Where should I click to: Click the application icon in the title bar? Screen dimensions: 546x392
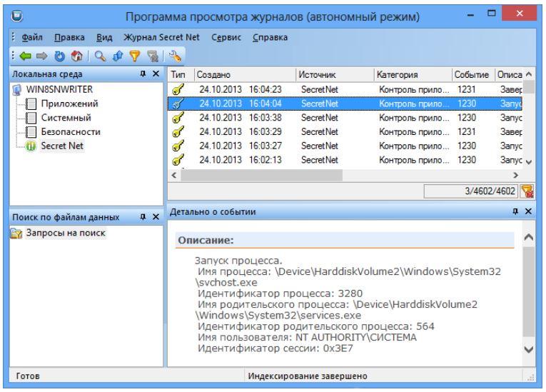(x=16, y=16)
